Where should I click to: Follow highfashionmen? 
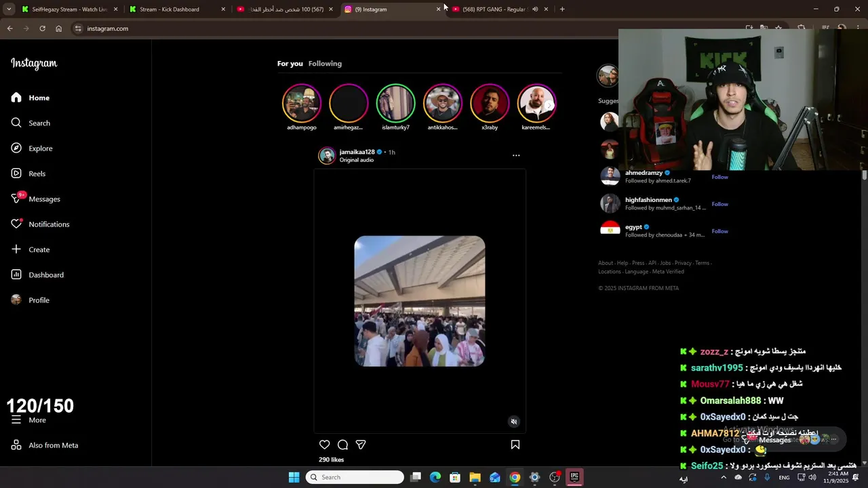tap(719, 204)
